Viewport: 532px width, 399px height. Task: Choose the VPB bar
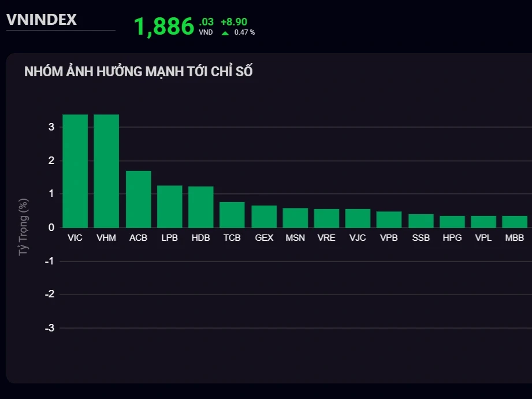(x=389, y=219)
